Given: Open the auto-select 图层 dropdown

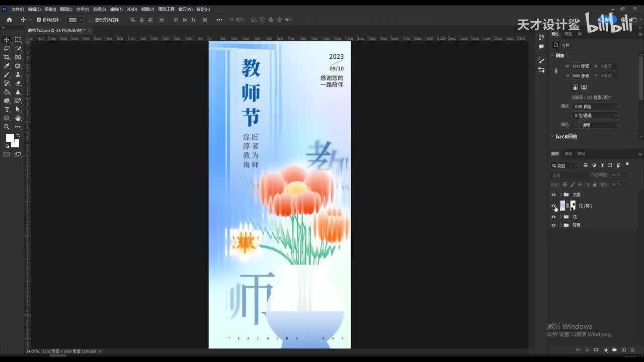Looking at the screenshot, I should click(x=75, y=20).
